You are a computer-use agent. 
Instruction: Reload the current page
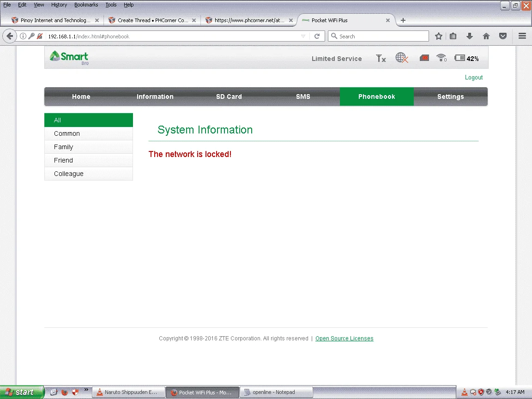[317, 36]
